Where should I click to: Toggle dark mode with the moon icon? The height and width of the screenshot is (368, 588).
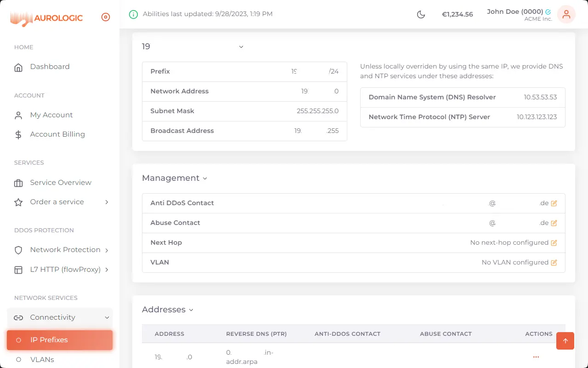[421, 14]
